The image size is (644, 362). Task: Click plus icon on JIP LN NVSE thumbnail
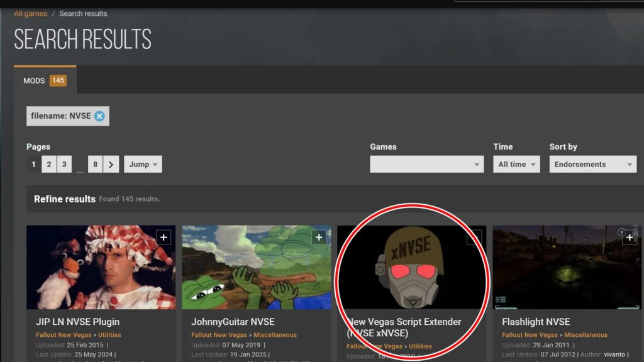[164, 237]
